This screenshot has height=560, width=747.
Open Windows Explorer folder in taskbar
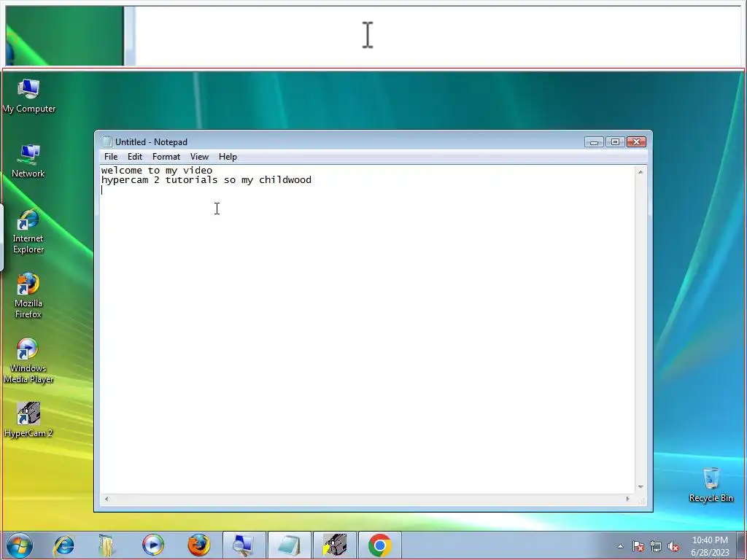click(107, 545)
